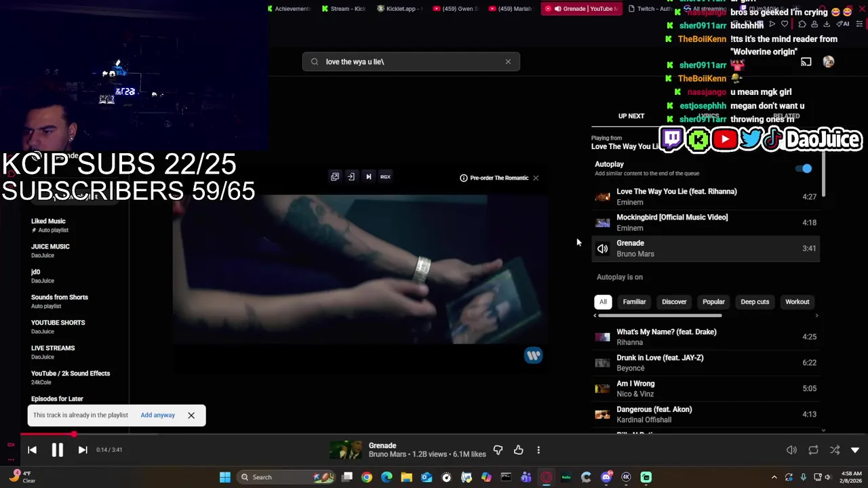
Task: Play Mockingbird [Official Music Video] in the queue
Action: (x=705, y=222)
